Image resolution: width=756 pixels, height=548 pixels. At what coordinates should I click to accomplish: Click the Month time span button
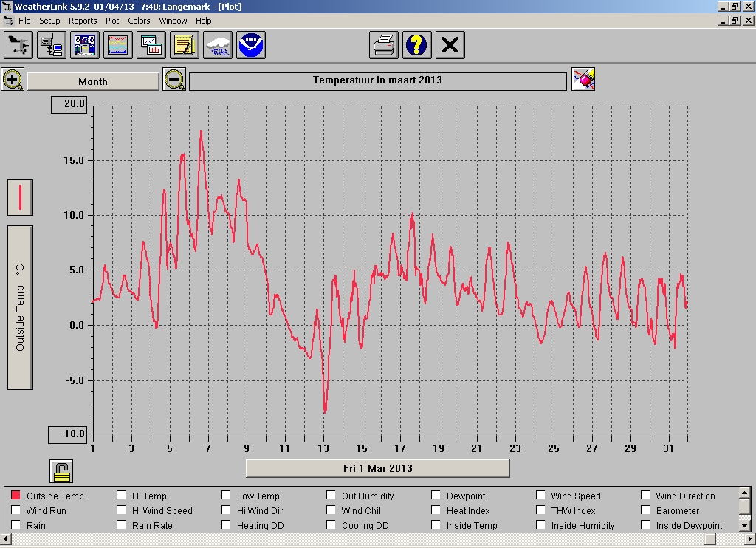(93, 81)
